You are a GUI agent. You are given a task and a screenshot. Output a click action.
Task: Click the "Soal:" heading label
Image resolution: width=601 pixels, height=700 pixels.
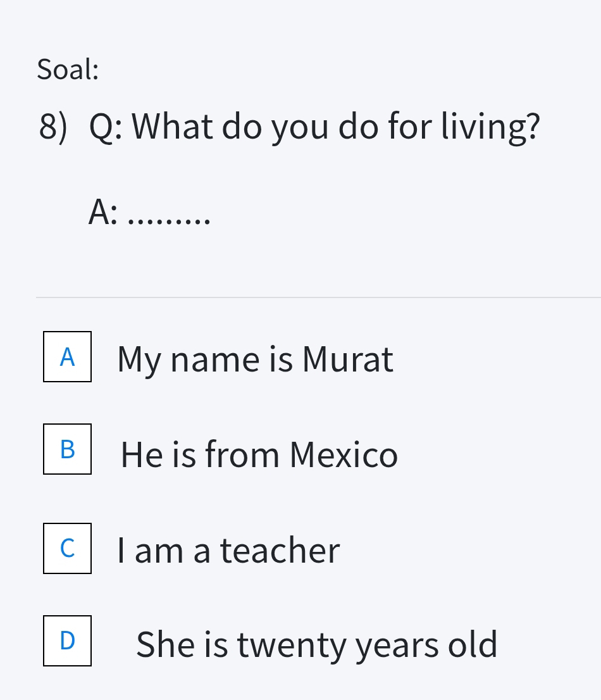[68, 69]
